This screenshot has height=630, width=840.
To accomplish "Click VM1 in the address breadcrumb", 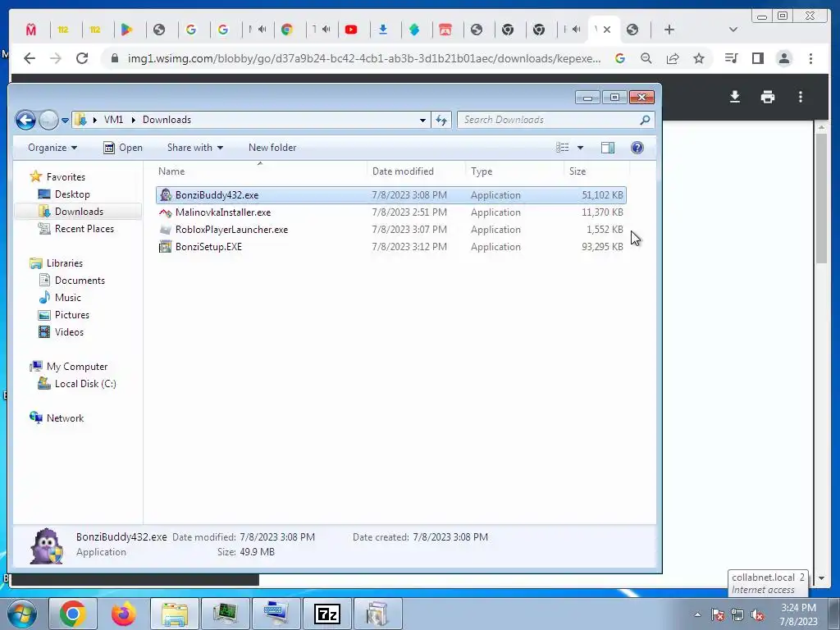I will [113, 120].
